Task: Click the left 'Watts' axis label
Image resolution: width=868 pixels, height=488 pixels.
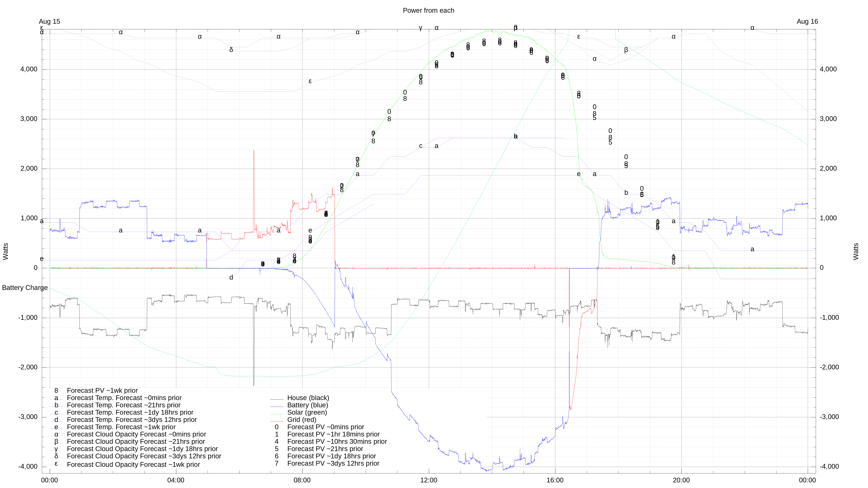Action: (5, 251)
